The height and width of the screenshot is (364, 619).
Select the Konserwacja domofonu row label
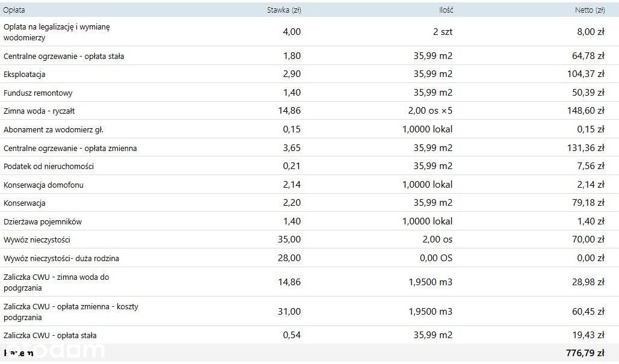tap(43, 185)
